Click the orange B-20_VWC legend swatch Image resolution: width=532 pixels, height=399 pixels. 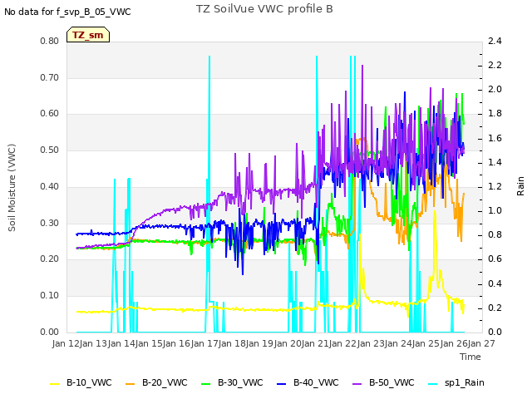(x=131, y=384)
